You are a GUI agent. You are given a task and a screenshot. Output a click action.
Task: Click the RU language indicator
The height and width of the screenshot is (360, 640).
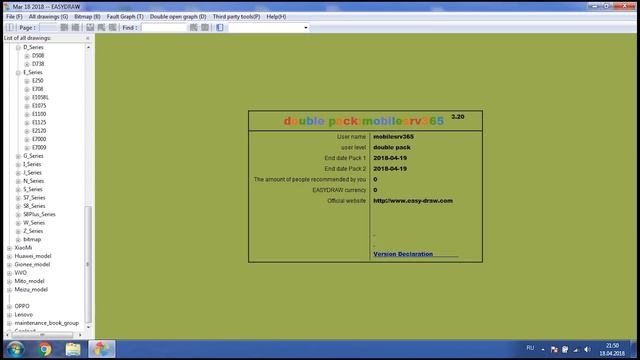point(530,348)
